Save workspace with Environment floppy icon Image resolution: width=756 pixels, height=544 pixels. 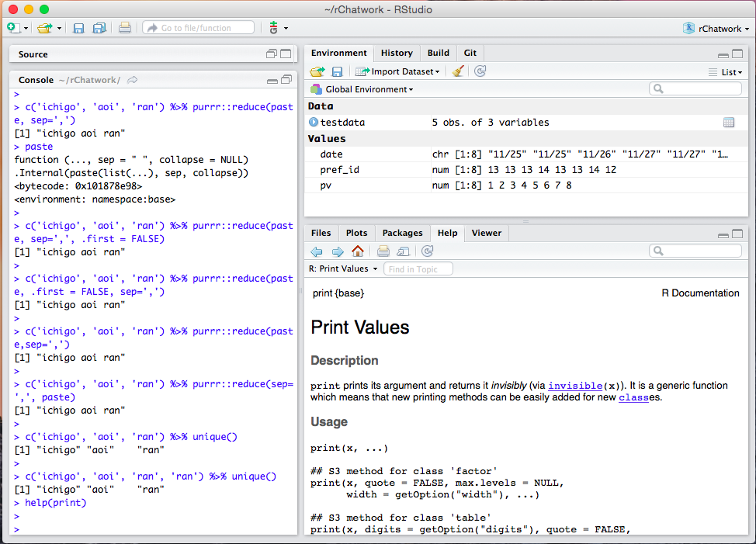[x=337, y=72]
